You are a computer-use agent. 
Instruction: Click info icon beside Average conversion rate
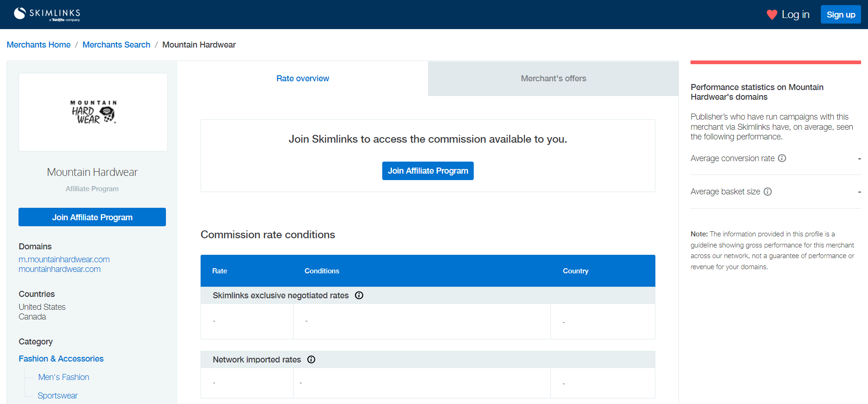782,158
